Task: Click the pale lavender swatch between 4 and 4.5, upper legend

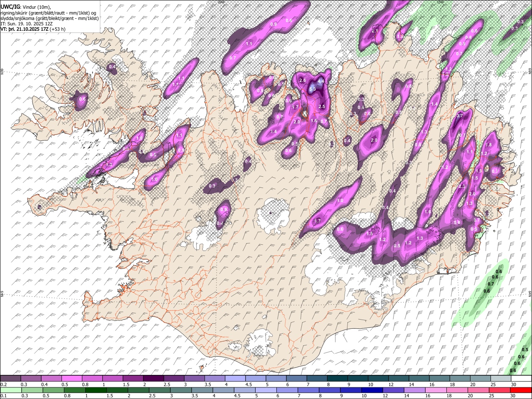Action: coord(235,379)
